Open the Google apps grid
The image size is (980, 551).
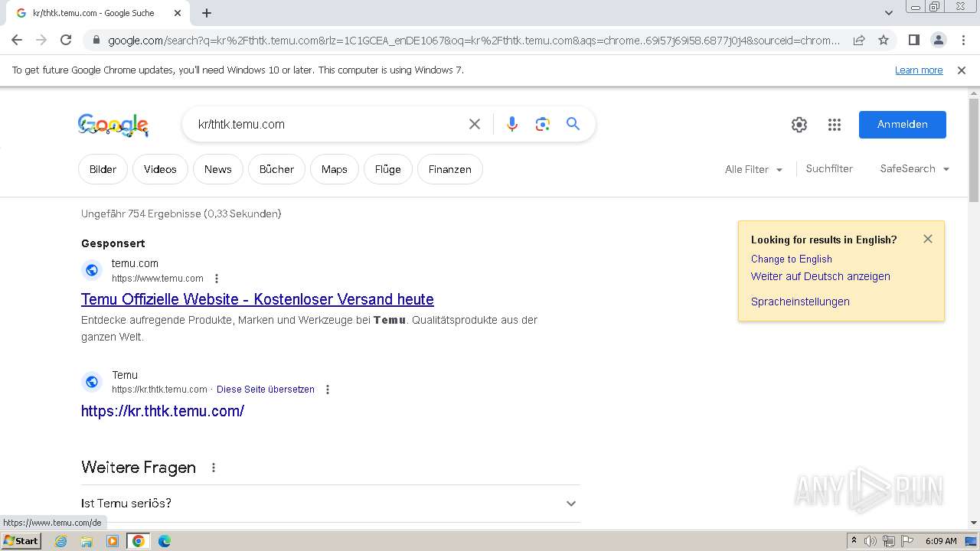pyautogui.click(x=835, y=125)
